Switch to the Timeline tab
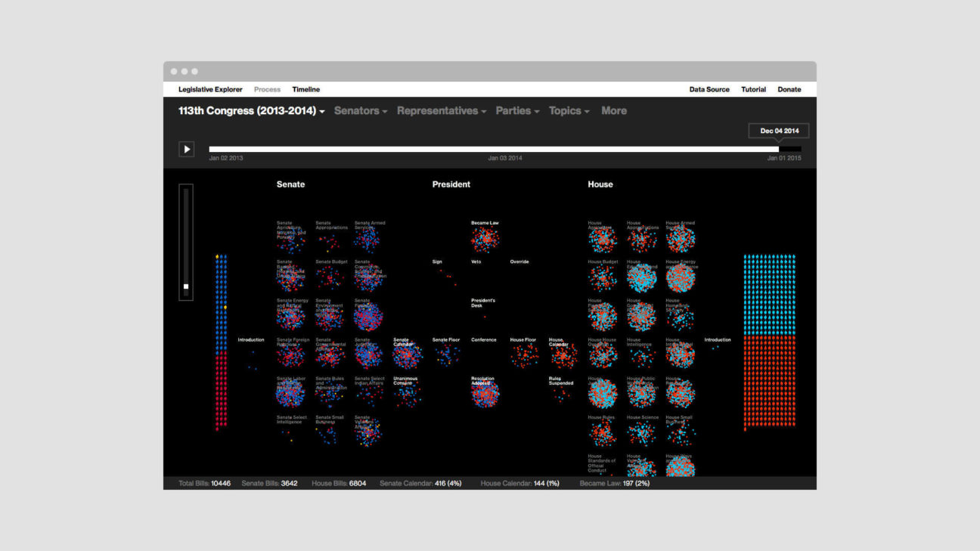Image resolution: width=980 pixels, height=551 pixels. pyautogui.click(x=306, y=89)
